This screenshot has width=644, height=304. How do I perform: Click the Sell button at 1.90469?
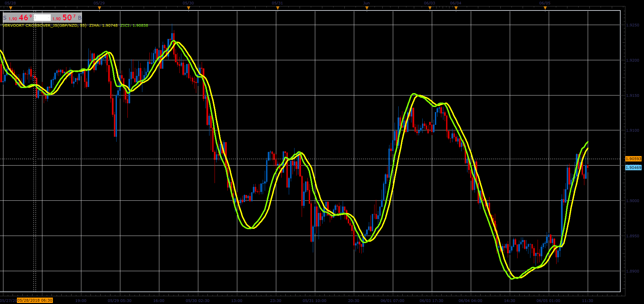coord(18,18)
